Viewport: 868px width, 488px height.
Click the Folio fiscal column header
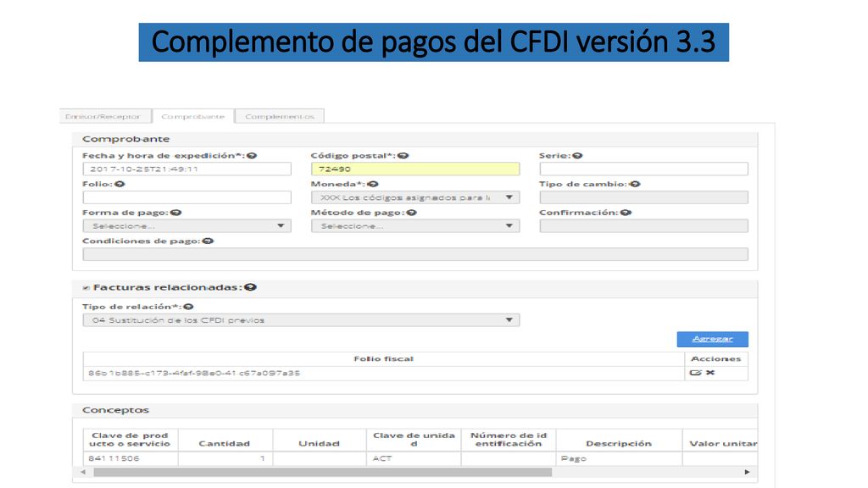click(x=384, y=359)
